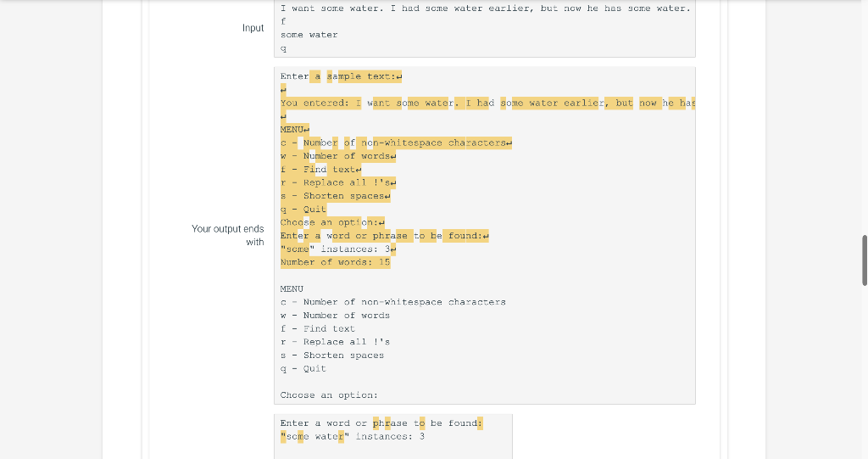Click the "Number of words: 15" line

click(335, 263)
